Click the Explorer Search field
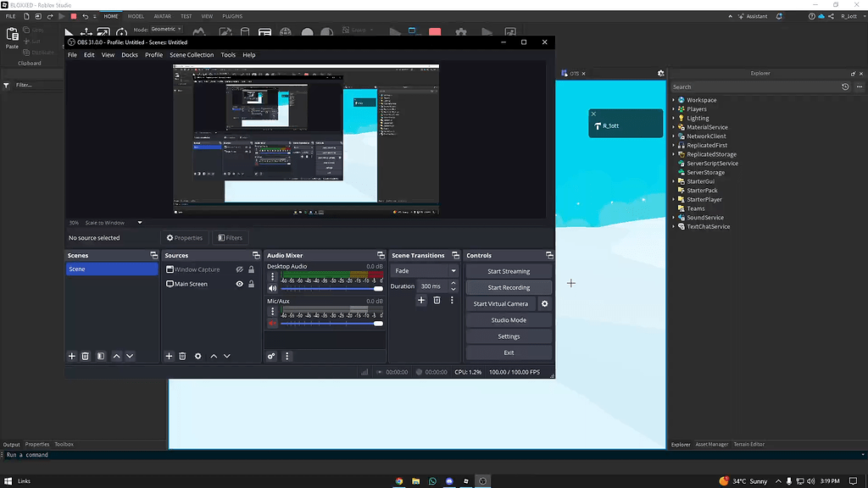This screenshot has height=488, width=868. [x=754, y=87]
